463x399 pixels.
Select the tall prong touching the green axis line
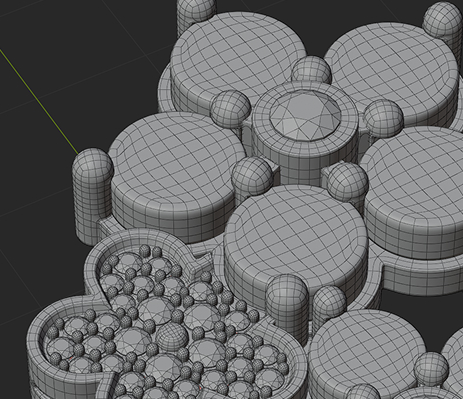click(92, 197)
